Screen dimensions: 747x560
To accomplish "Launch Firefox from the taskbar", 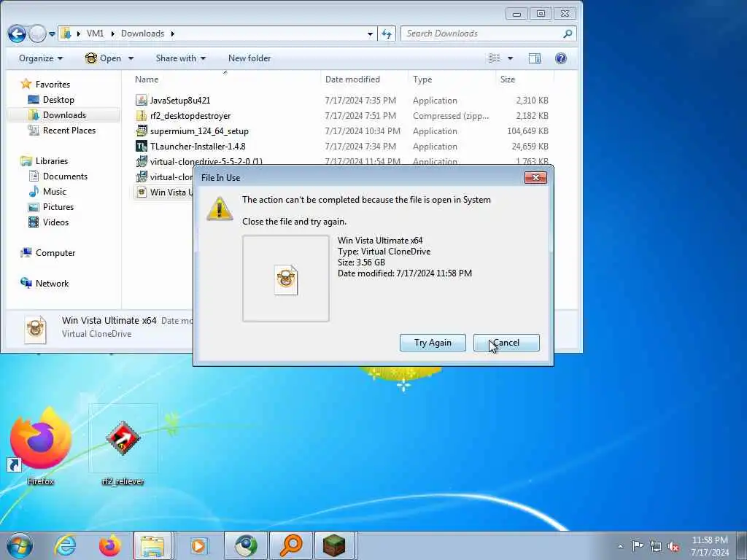I will 110,545.
